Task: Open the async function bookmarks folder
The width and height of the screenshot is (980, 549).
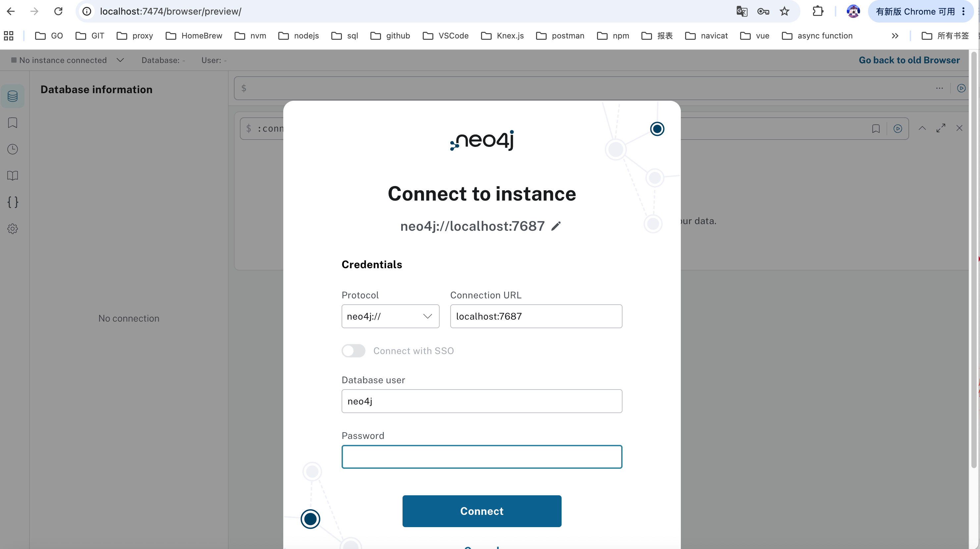Action: pos(817,36)
